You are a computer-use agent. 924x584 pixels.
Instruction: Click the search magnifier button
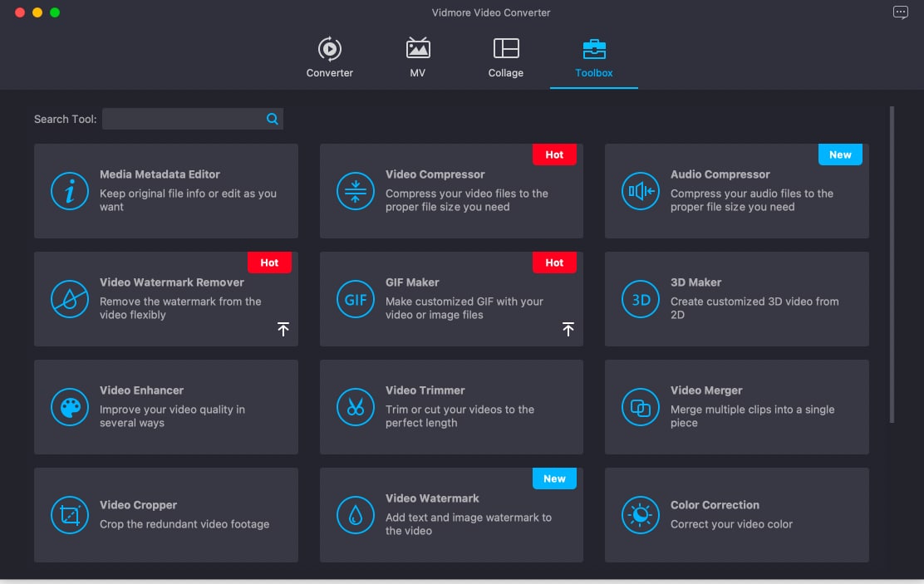273,119
